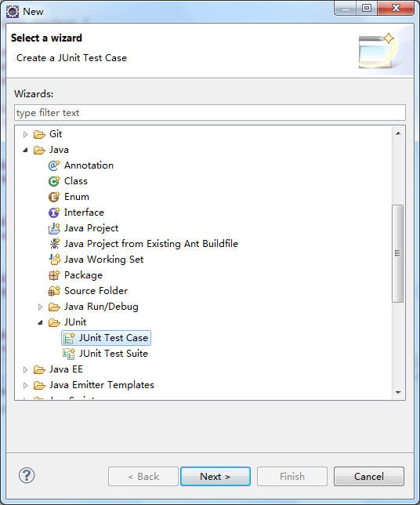Expand the Java EE folder
This screenshot has height=505, width=420.
click(x=25, y=369)
